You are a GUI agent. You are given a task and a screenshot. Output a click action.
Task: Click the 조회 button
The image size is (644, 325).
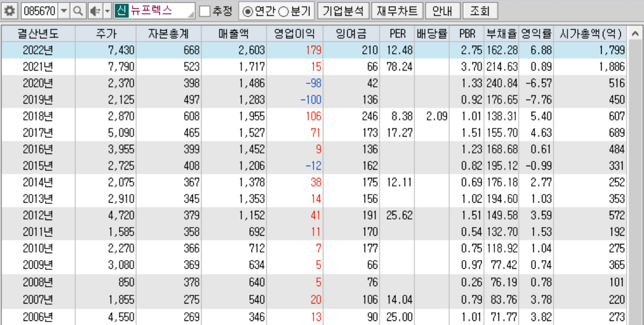(480, 11)
